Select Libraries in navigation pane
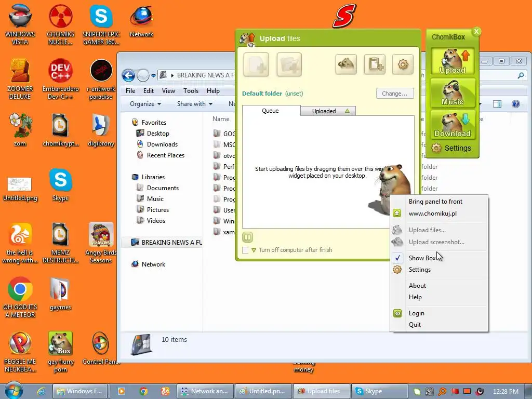Screen dimensions: 532x399 [x=153, y=177]
